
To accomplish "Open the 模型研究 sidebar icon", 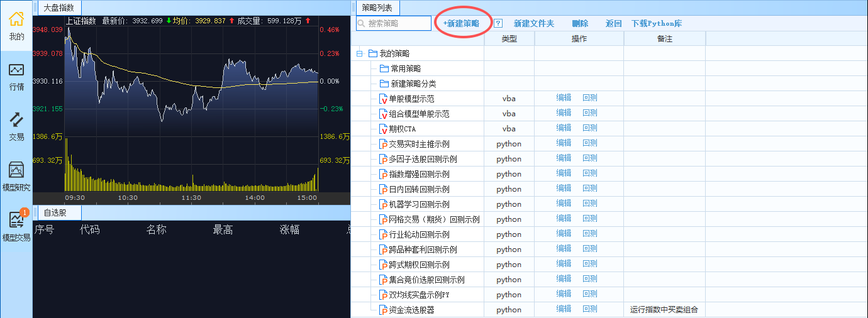I will pos(16,176).
